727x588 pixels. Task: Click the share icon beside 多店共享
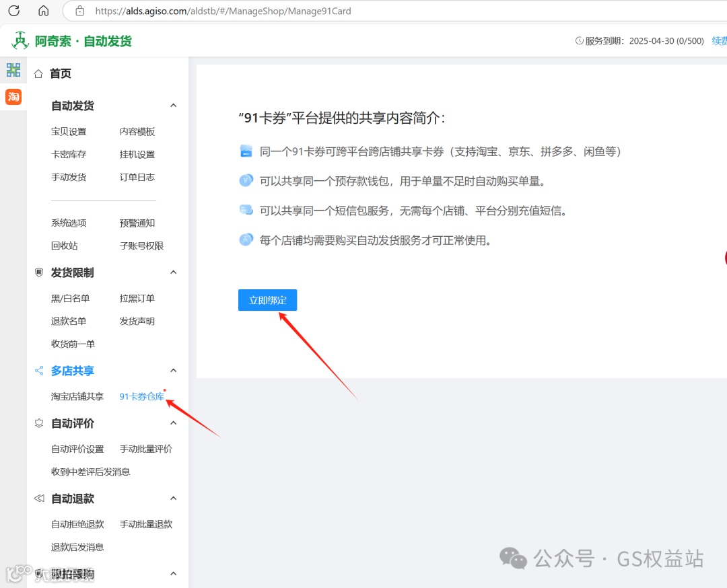coord(39,371)
